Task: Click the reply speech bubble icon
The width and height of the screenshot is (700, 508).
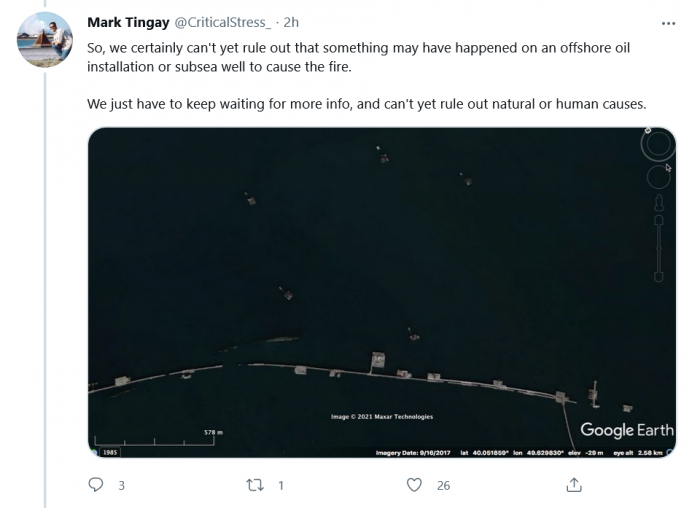Action: coord(97,486)
